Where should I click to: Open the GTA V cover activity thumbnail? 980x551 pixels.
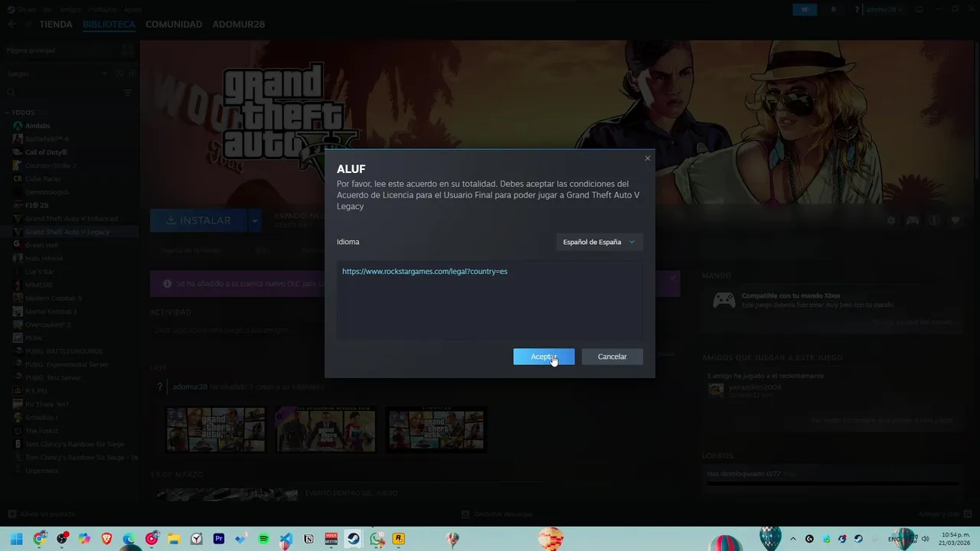216,429
